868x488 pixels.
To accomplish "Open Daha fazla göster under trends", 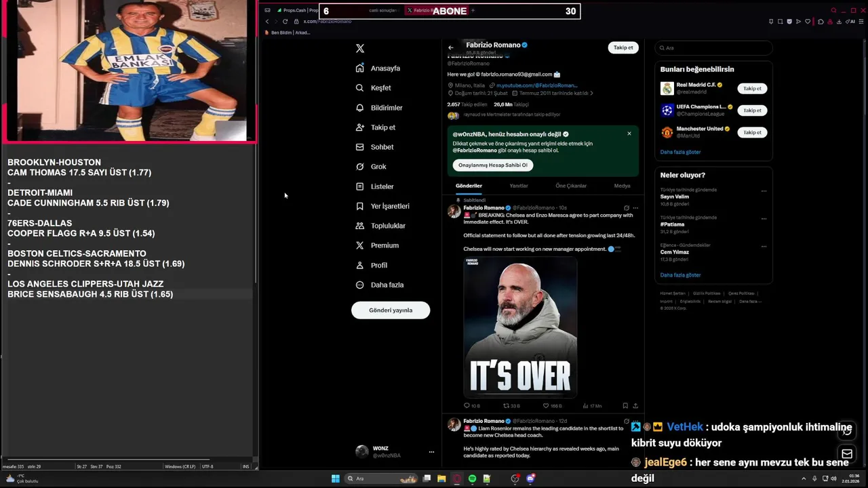I will (680, 275).
